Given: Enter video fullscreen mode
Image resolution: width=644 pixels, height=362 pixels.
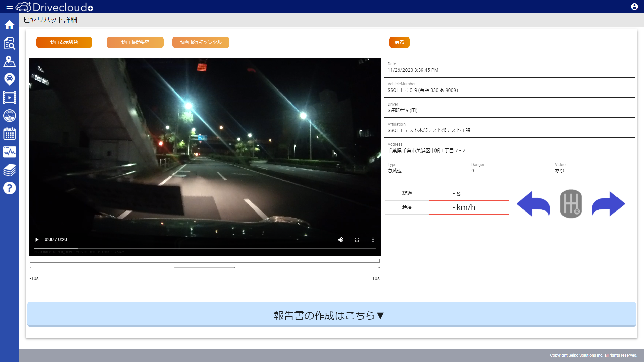Looking at the screenshot, I should (357, 239).
